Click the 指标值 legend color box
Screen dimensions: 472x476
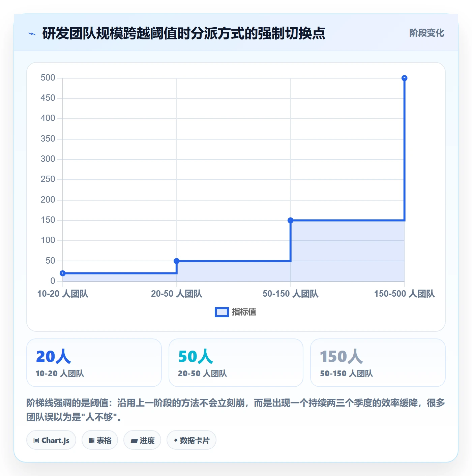pyautogui.click(x=222, y=312)
